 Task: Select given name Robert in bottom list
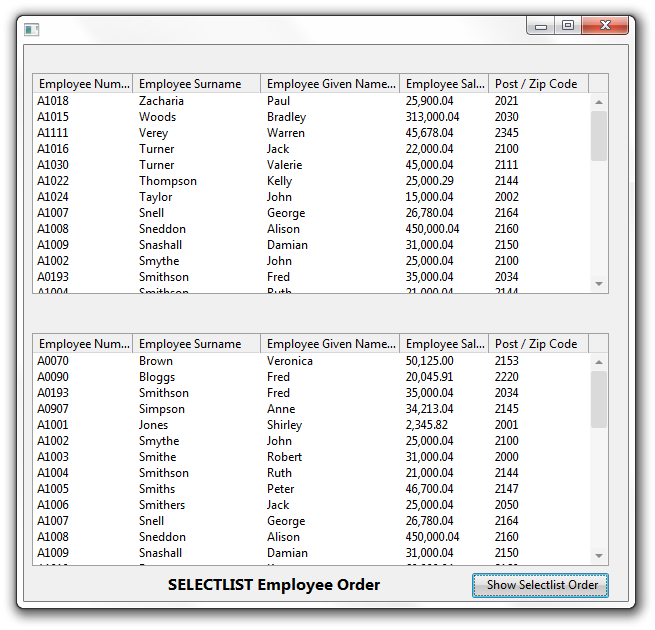tap(284, 457)
